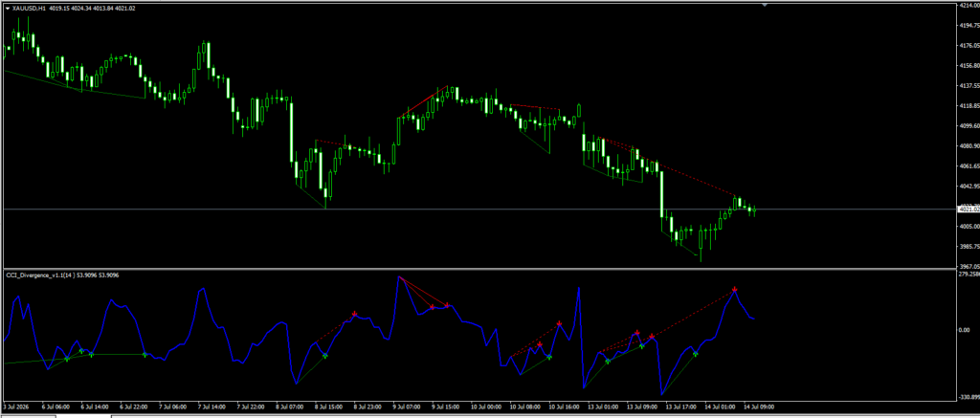Click the XAUUSD,H1 symbol label
This screenshot has width=980, height=418.
coord(28,8)
